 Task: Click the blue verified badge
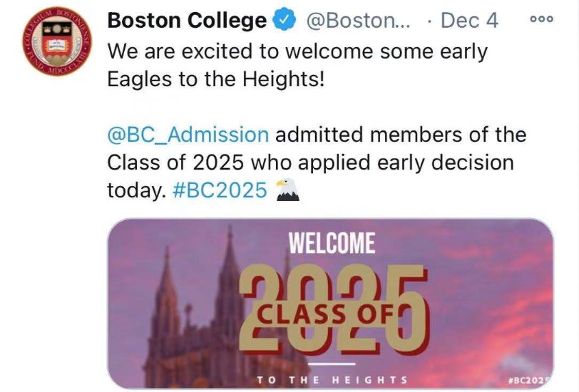285,21
